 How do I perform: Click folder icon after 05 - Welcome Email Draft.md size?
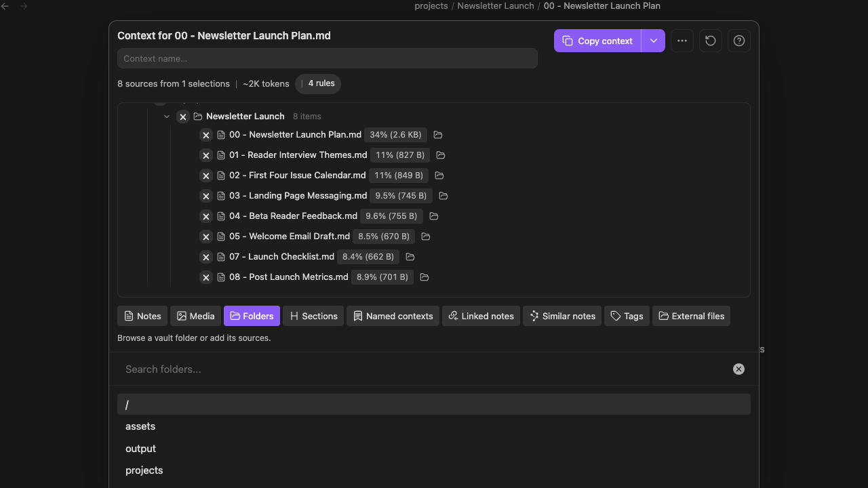(x=426, y=237)
